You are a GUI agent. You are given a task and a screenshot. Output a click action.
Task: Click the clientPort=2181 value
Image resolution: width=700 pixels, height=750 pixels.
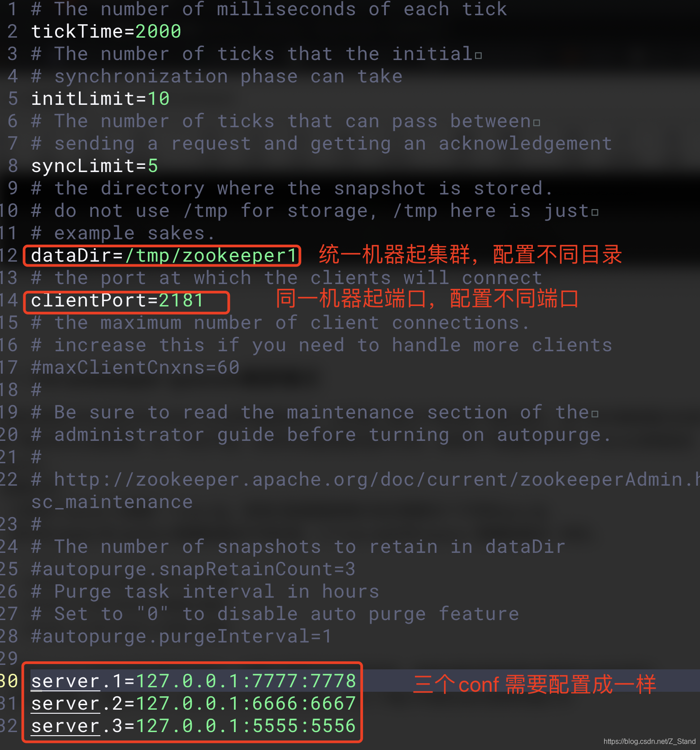pos(181,300)
